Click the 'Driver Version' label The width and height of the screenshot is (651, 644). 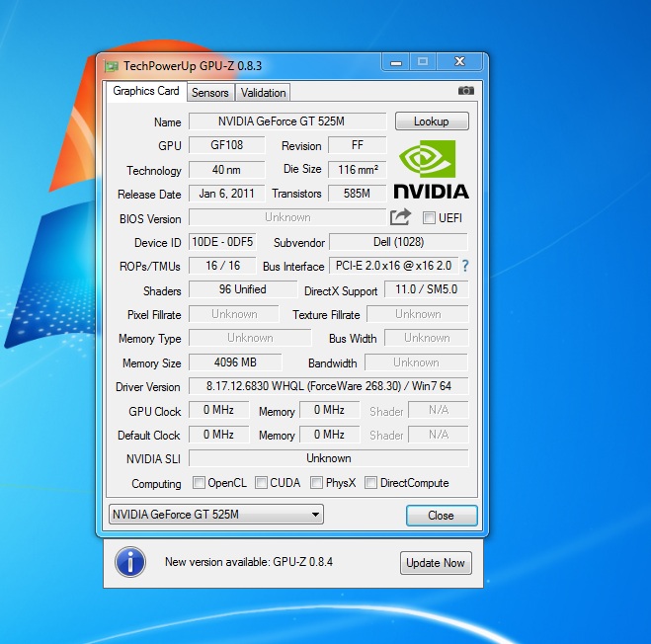pos(148,387)
